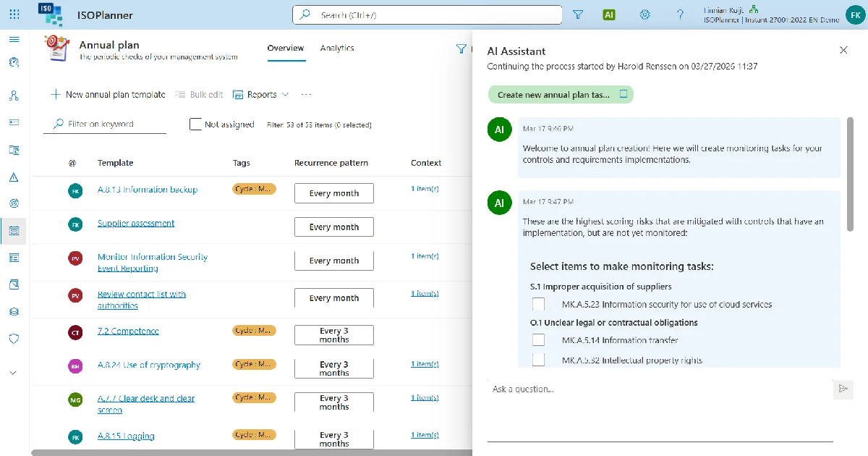Sort by the Template column header
Image resolution: width=868 pixels, height=456 pixels.
[116, 163]
